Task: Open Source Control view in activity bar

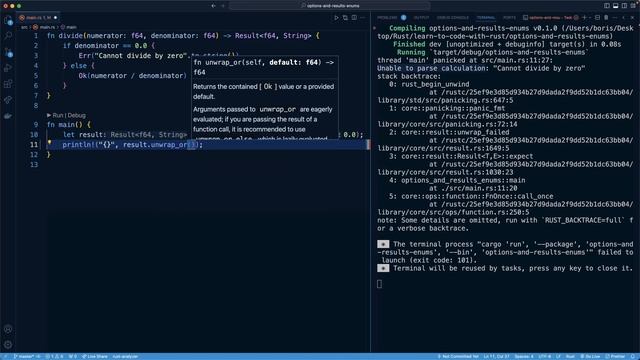Action: [8, 52]
